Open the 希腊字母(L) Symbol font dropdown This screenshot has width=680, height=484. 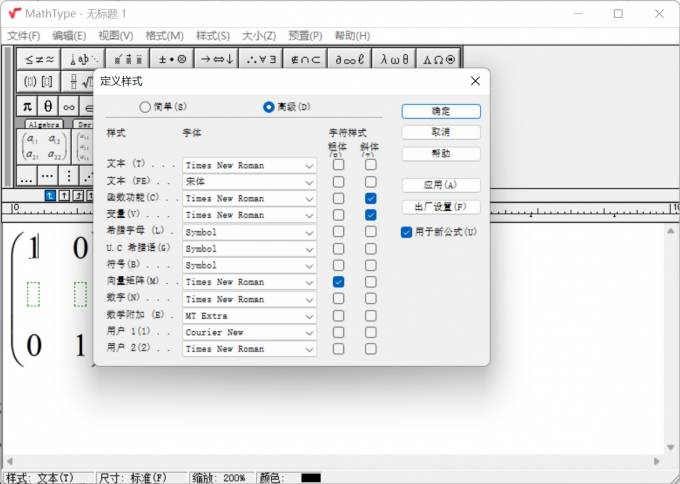point(249,232)
